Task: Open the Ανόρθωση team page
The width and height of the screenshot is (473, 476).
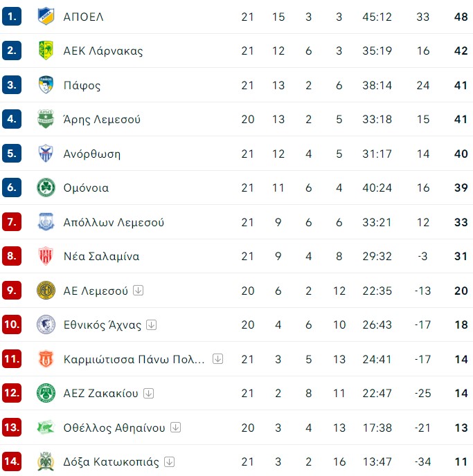Action: (92, 154)
